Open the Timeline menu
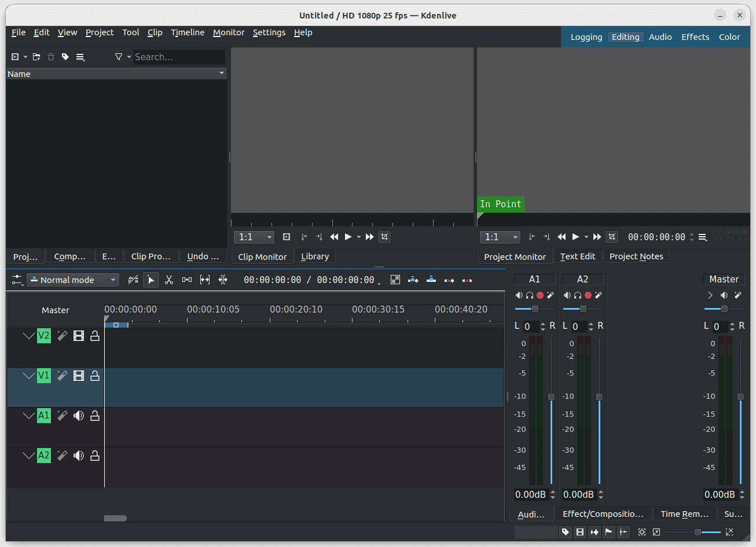Viewport: 756px width, 547px height. click(x=188, y=32)
